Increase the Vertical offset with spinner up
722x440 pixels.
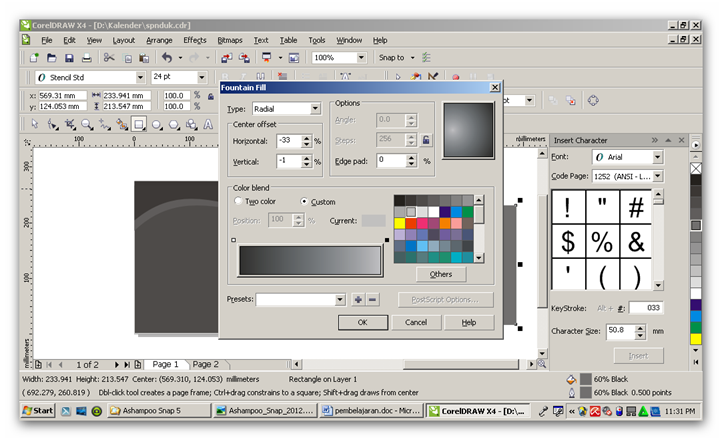(x=307, y=158)
